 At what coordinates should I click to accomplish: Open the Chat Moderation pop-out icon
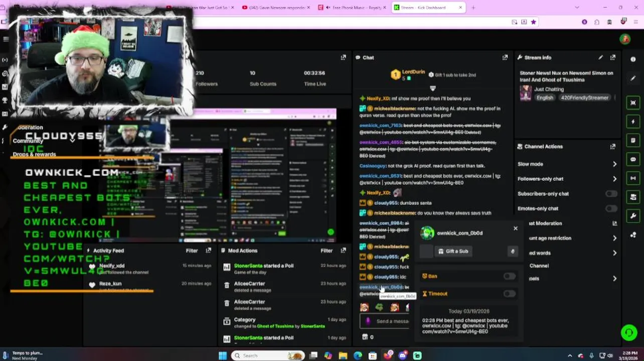614,224
